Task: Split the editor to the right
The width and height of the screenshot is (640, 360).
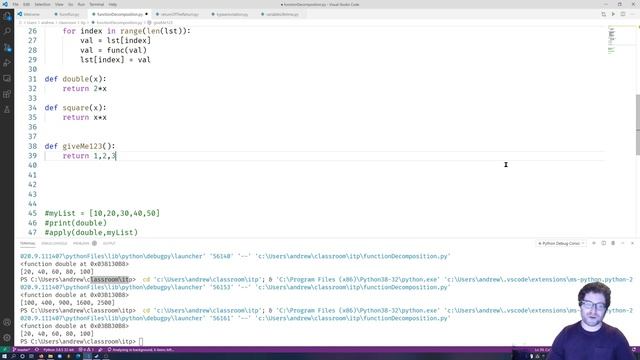Action: coord(623,14)
